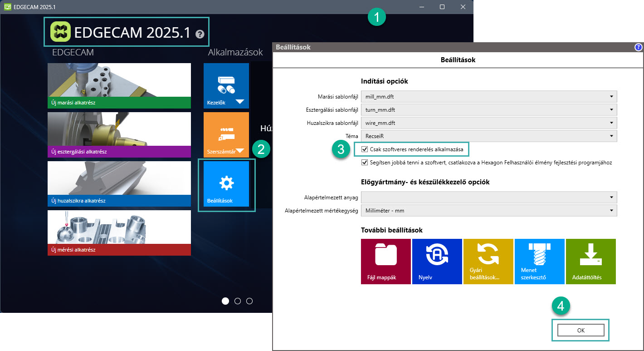Toggle Csak szoftveres renderelés alkalmazása checkbox
644x351 pixels.
[x=365, y=149]
